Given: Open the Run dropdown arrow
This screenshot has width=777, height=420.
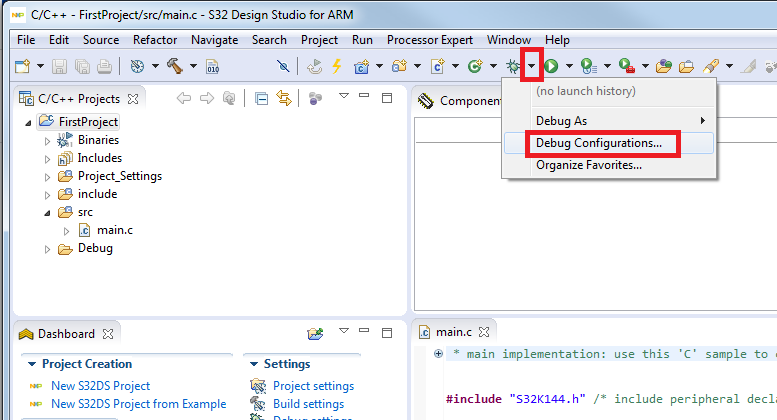Looking at the screenshot, I should [569, 66].
